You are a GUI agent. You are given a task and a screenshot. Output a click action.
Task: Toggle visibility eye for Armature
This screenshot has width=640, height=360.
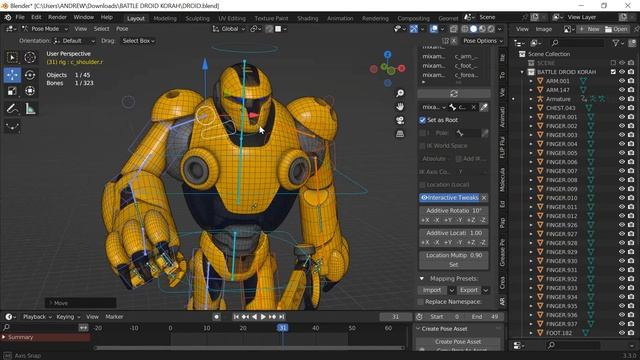tap(622, 99)
